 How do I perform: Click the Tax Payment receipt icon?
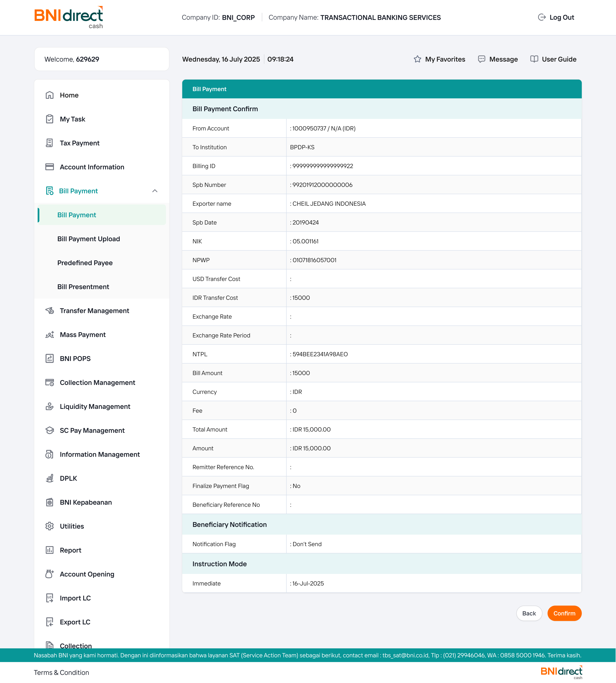(x=49, y=143)
